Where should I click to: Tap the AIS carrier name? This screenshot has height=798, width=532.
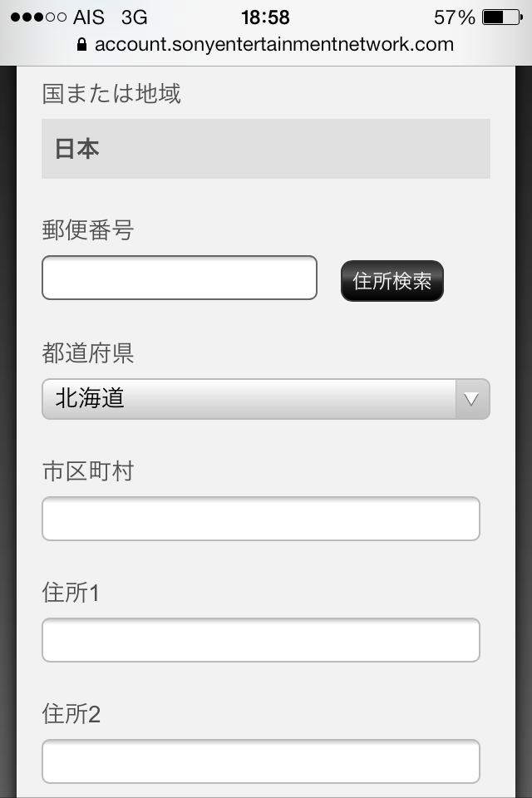[x=89, y=17]
